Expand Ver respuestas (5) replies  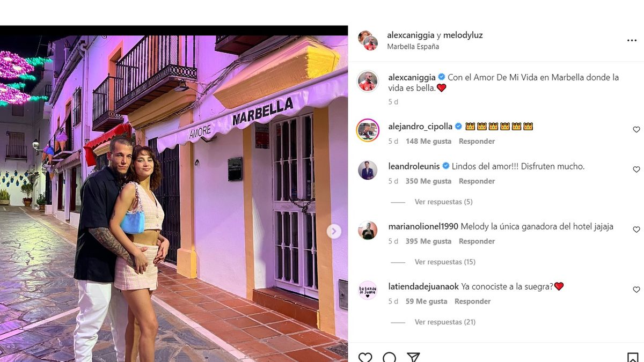[x=443, y=202]
